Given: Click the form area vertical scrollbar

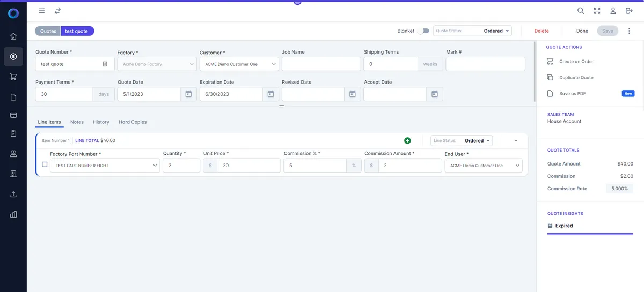Looking at the screenshot, I should [535, 71].
